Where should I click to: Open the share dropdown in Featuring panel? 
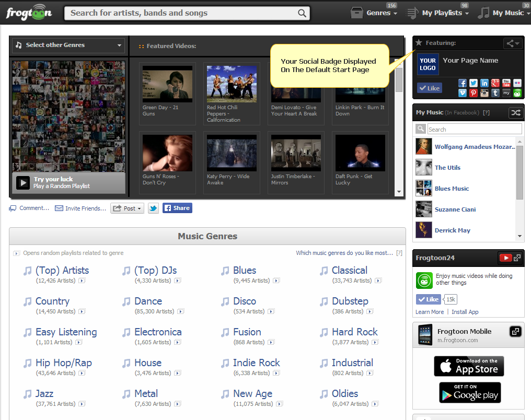click(x=512, y=43)
